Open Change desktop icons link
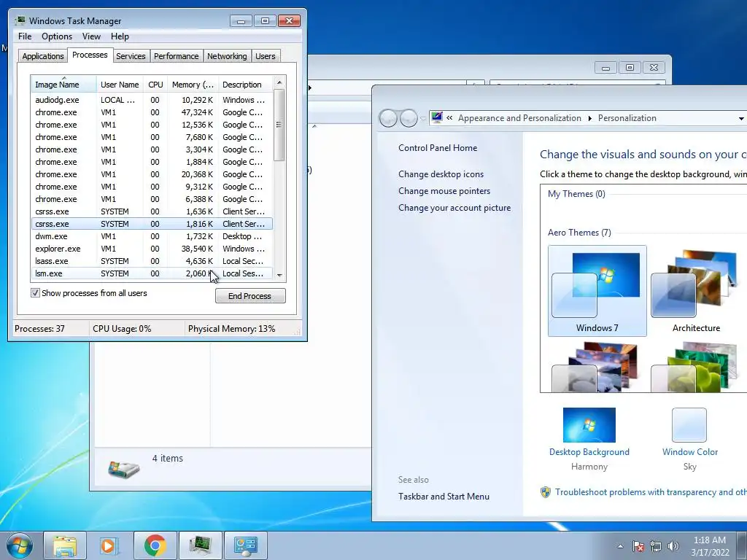The height and width of the screenshot is (560, 747). click(441, 174)
